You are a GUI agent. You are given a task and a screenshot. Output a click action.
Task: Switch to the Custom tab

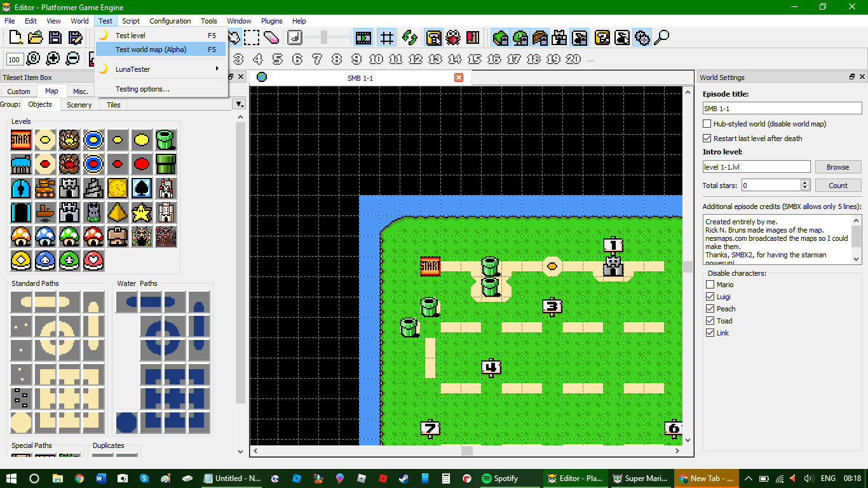tap(18, 91)
